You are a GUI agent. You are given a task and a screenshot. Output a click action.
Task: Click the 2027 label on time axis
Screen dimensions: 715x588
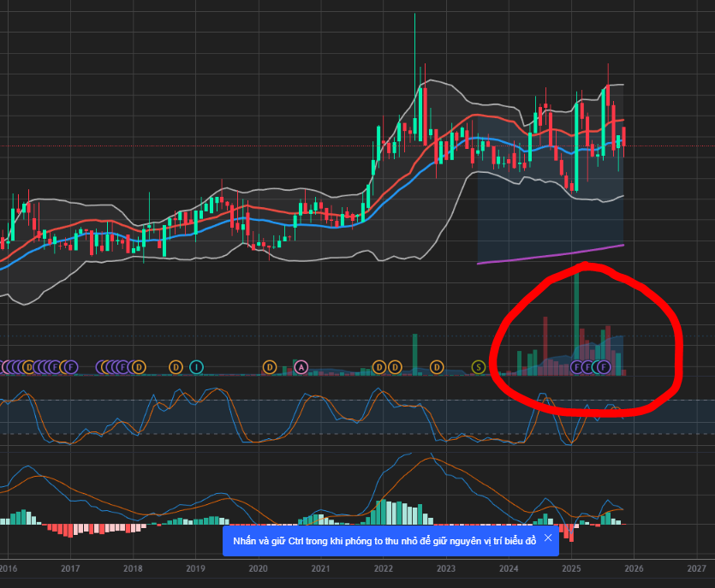pos(696,568)
